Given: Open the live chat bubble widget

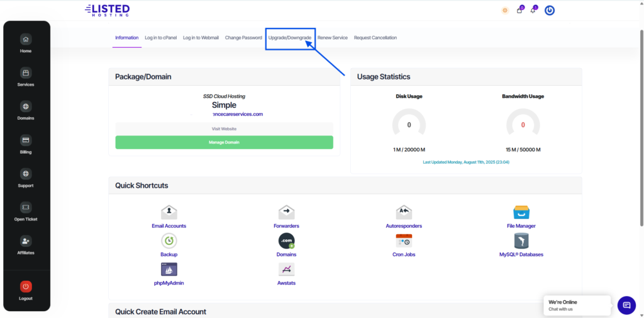Looking at the screenshot, I should [626, 305].
